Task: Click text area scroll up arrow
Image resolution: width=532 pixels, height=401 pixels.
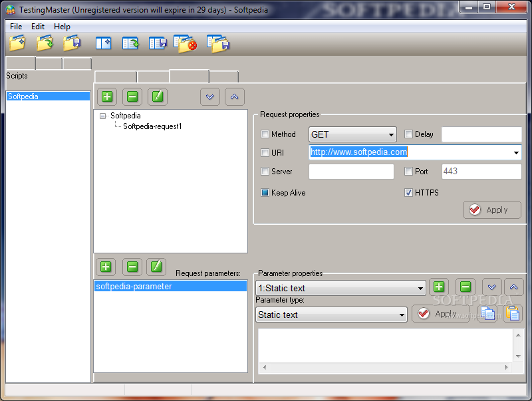Action: click(x=518, y=335)
